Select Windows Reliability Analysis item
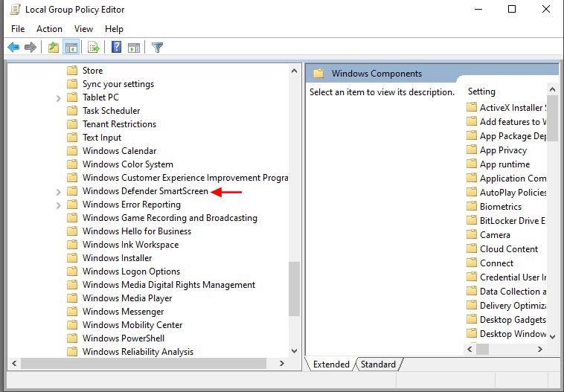The height and width of the screenshot is (392, 564). click(138, 352)
